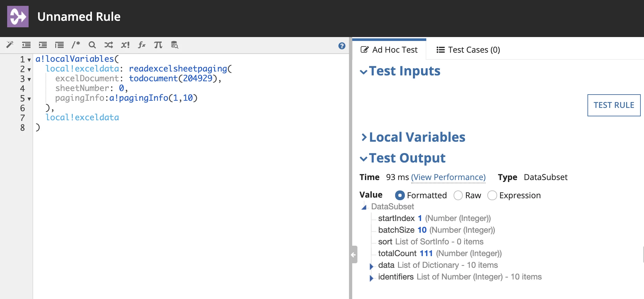Click local!exceldata on line 7
This screenshot has width=644, height=299.
point(82,117)
